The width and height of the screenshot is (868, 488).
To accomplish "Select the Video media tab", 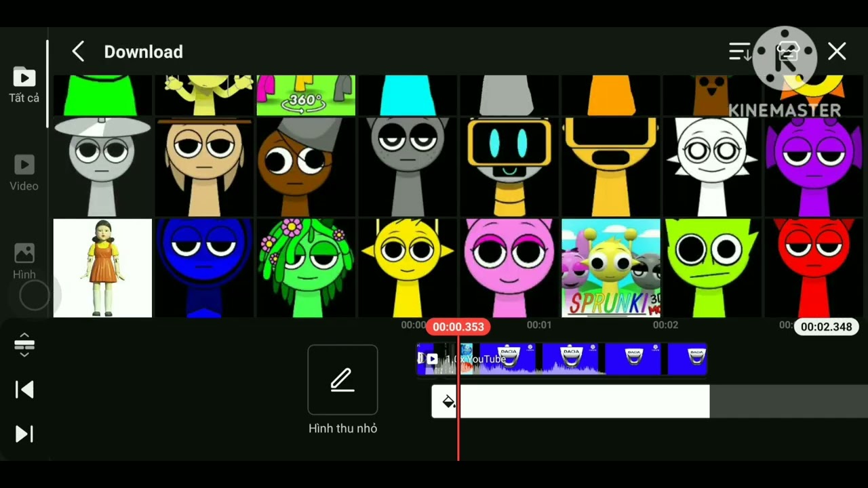I will click(24, 174).
